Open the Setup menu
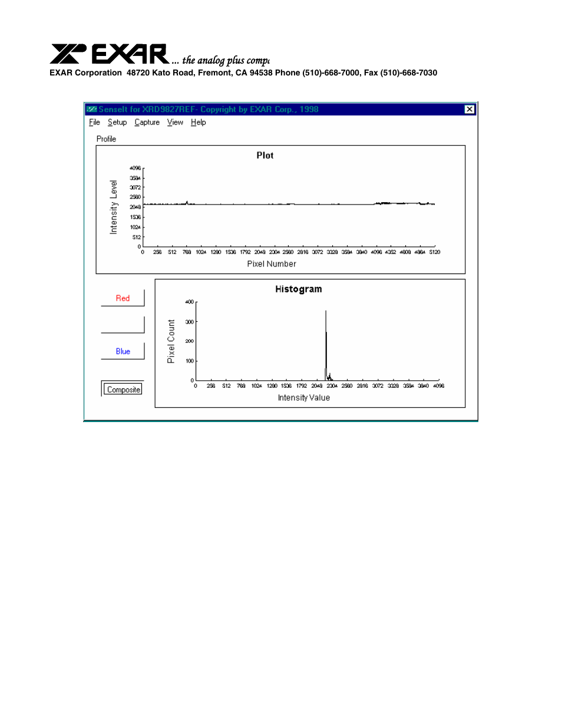This screenshot has height=728, width=562. pyautogui.click(x=117, y=123)
